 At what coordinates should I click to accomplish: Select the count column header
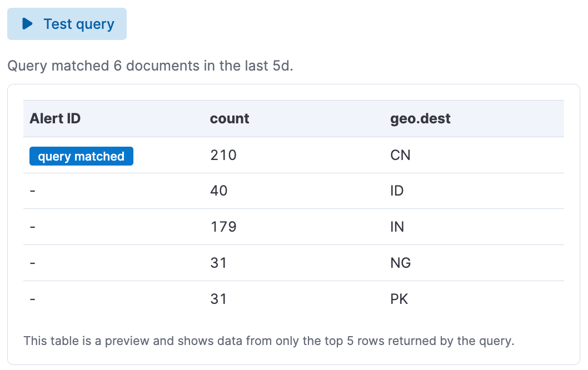point(229,118)
